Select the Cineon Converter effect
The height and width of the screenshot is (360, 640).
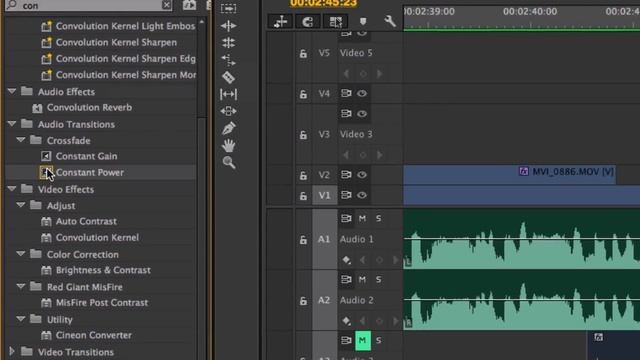[x=94, y=335]
